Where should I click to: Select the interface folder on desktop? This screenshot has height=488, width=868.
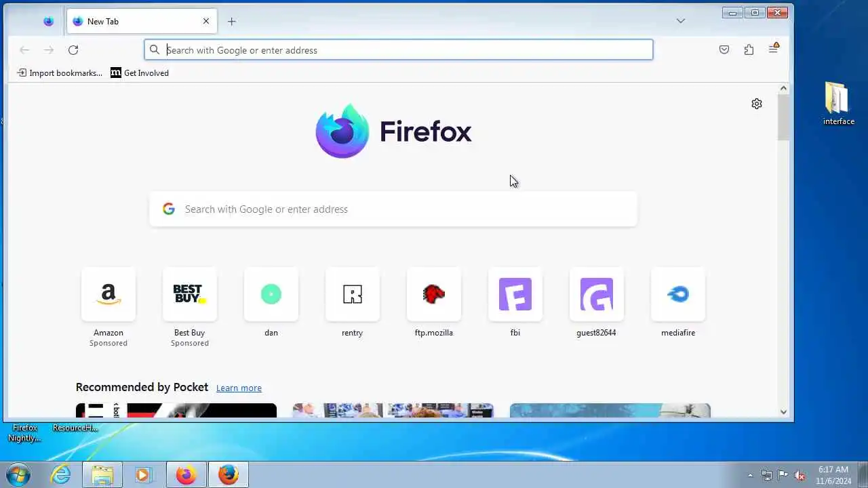click(838, 103)
